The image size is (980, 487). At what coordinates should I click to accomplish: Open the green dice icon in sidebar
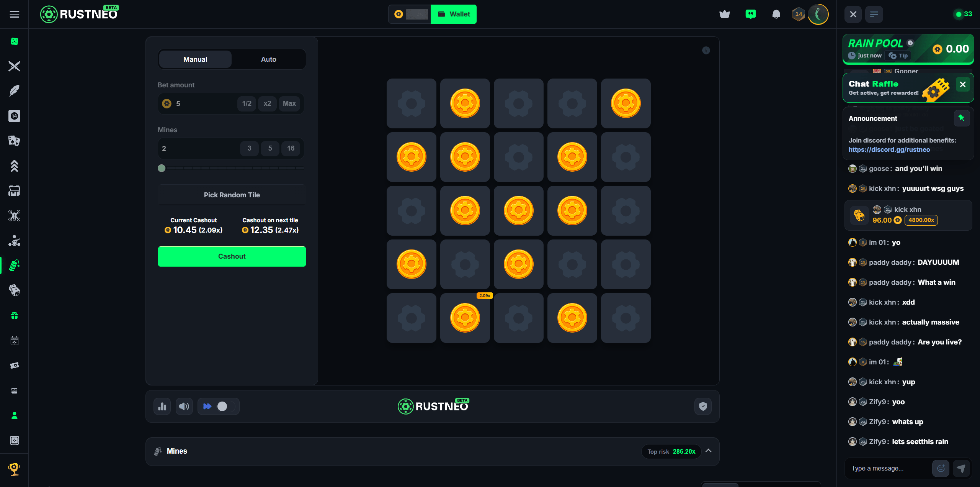[x=15, y=41]
